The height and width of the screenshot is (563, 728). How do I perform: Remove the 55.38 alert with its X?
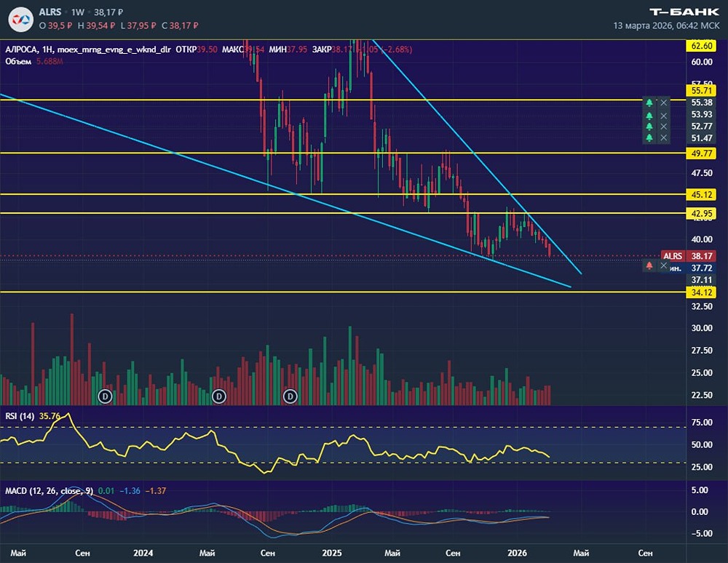click(x=664, y=103)
